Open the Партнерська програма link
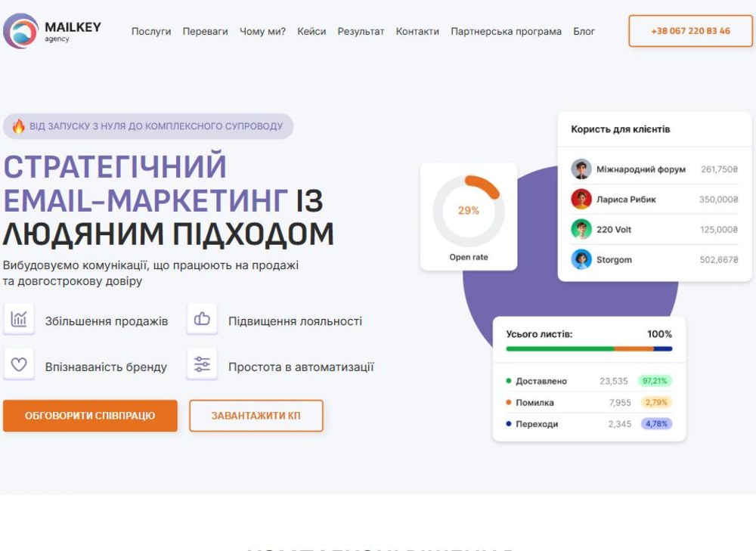This screenshot has width=756, height=551. (x=506, y=31)
